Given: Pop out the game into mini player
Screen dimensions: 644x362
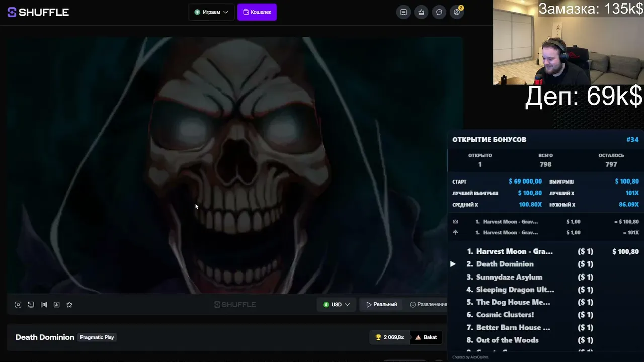Looking at the screenshot, I should click(x=31, y=304).
